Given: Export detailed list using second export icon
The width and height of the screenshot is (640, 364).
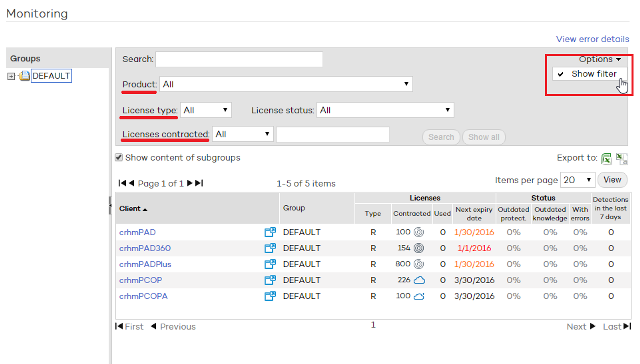Looking at the screenshot, I should (622, 158).
